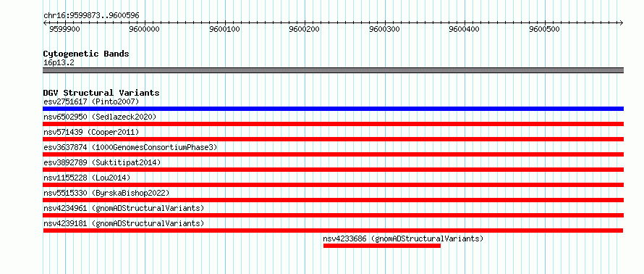Select the 9600200 ruler position label
The image size is (644, 274).
[x=305, y=30]
